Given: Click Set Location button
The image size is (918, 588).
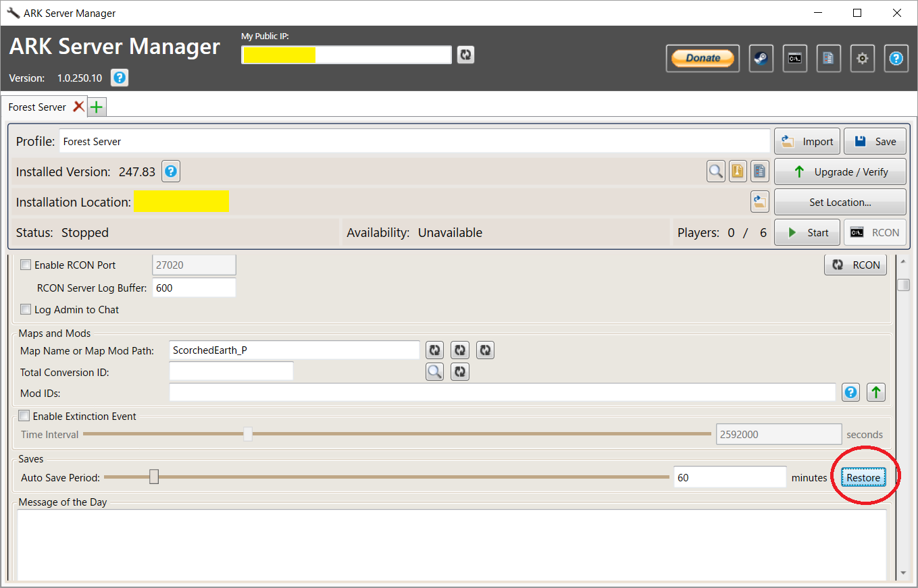Looking at the screenshot, I should point(840,202).
